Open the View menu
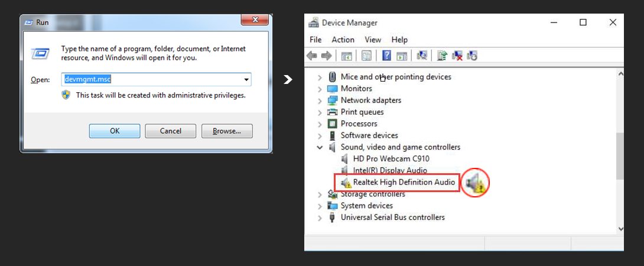Viewport: 644px width, 266px height. click(x=373, y=40)
